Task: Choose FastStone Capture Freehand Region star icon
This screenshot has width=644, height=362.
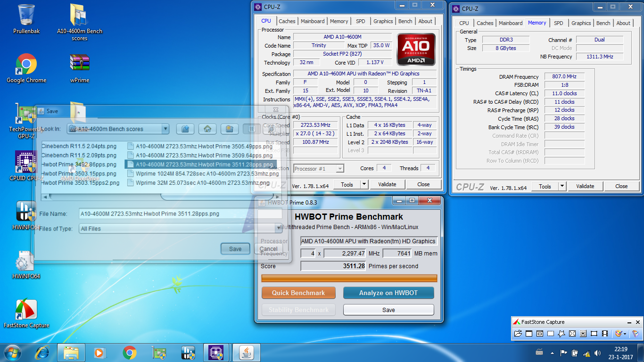Action: 561,333
